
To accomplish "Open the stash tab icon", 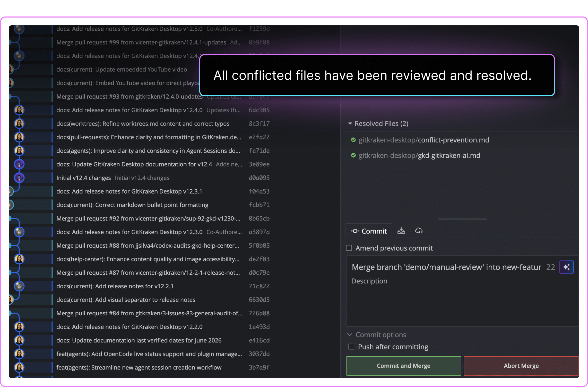I will click(401, 231).
